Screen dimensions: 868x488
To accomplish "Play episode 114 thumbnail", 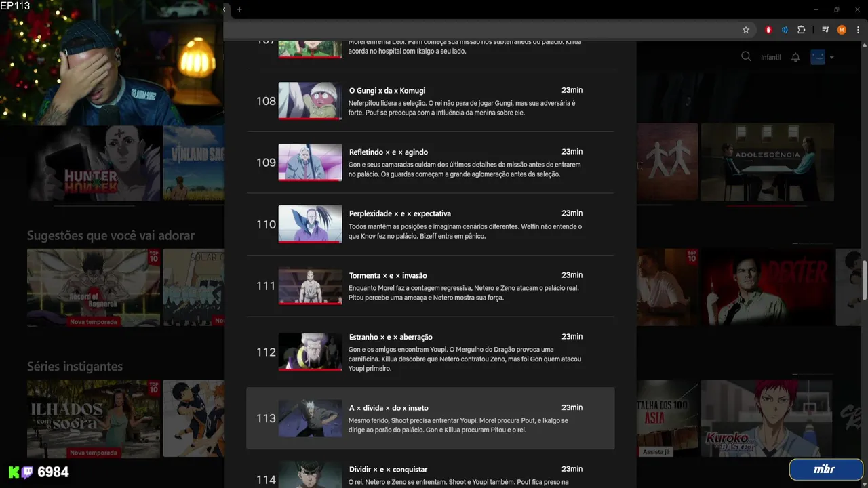I will [310, 475].
